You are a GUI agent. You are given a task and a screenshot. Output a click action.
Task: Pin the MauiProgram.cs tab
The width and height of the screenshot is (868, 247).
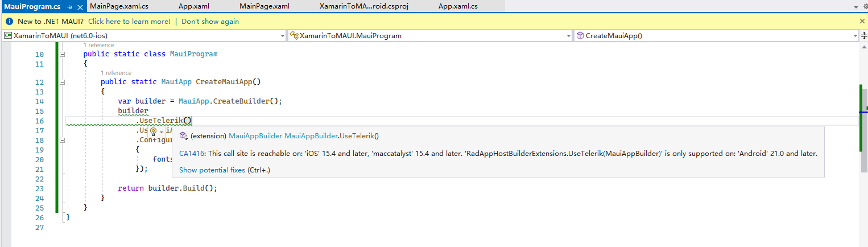click(69, 7)
